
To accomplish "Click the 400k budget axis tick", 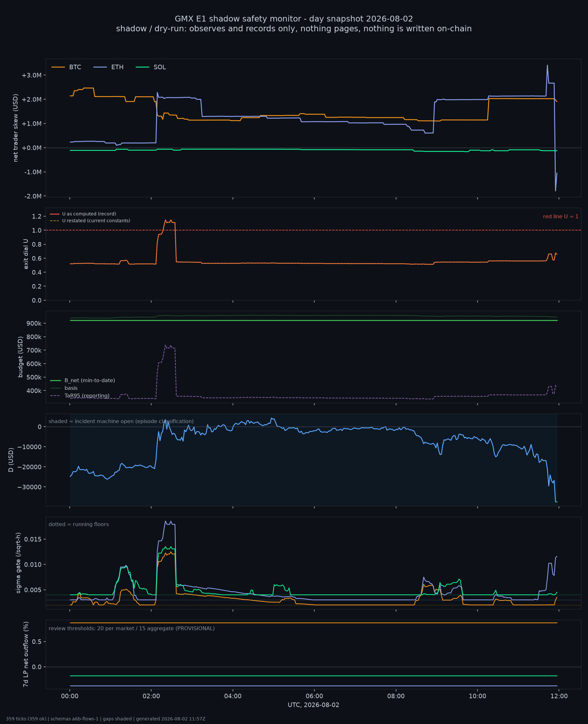I will coord(34,391).
